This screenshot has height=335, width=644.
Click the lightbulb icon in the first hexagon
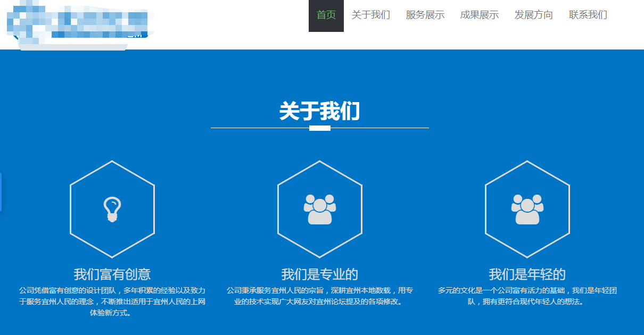[x=112, y=209]
